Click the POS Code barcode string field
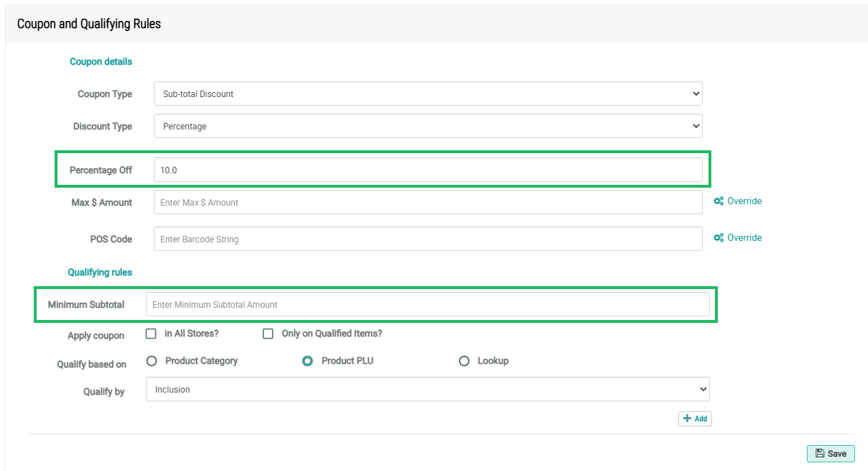 [x=428, y=239]
